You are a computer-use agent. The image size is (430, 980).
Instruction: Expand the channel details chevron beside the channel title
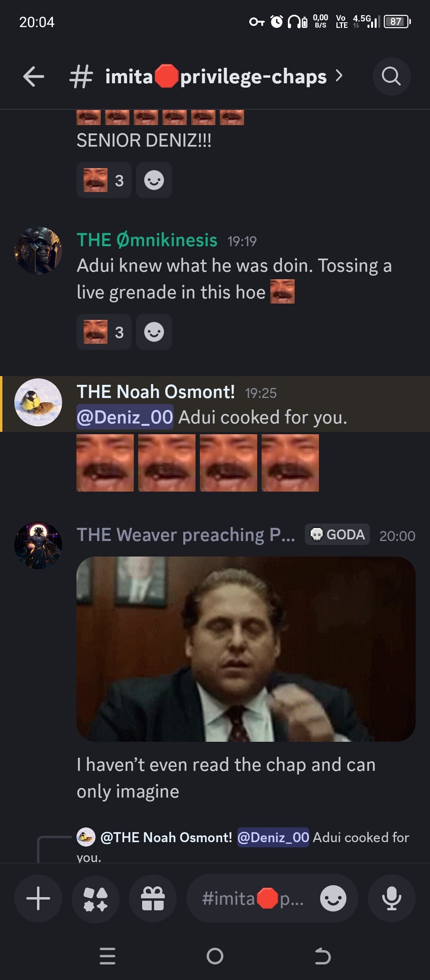coord(339,76)
